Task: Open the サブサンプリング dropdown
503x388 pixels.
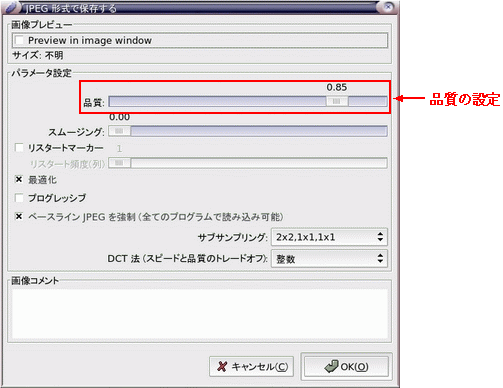Action: [329, 237]
